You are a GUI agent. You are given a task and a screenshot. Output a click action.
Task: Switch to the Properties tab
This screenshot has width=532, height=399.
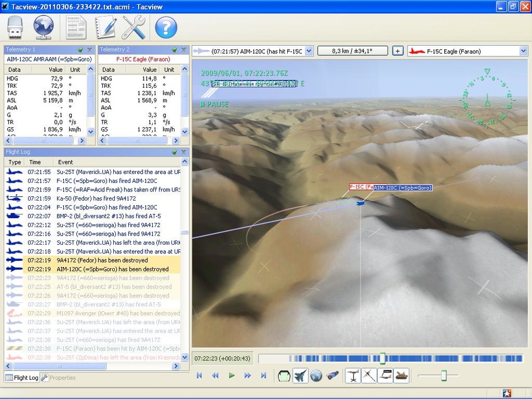pyautogui.click(x=59, y=378)
